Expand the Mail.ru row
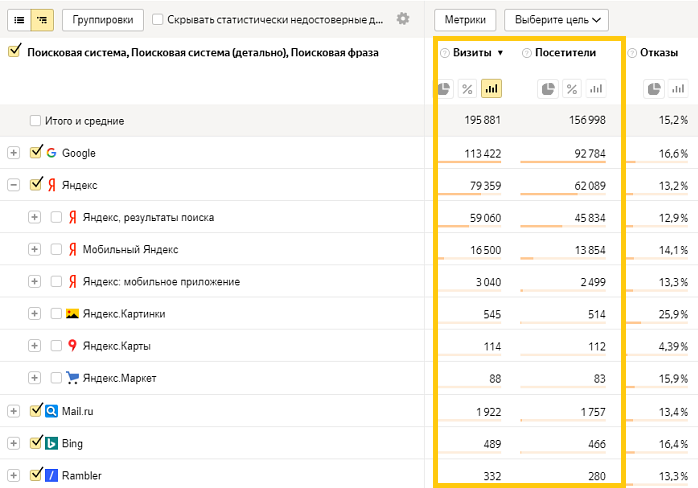Screen dimensions: 698x488 14,411
